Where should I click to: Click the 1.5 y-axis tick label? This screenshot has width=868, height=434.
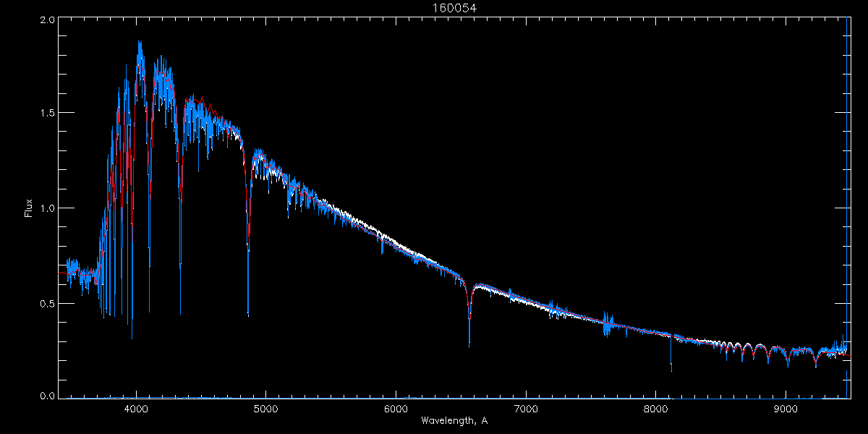47,114
